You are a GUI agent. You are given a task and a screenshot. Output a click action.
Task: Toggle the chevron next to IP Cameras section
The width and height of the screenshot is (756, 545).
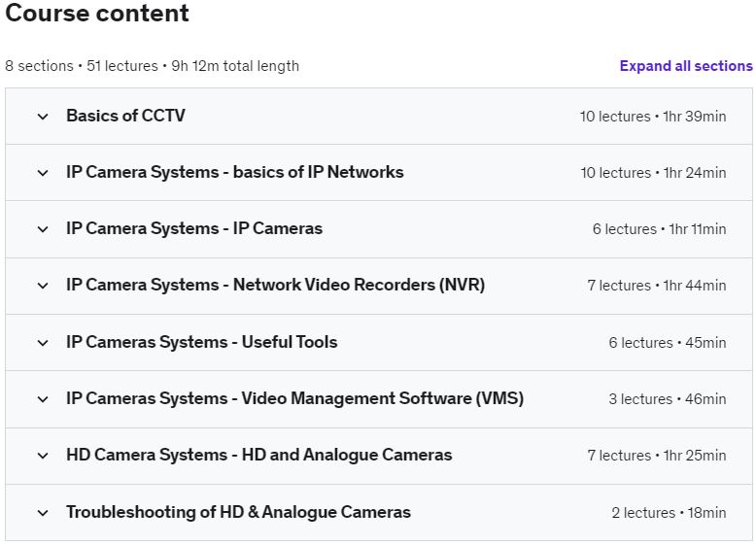pos(43,229)
